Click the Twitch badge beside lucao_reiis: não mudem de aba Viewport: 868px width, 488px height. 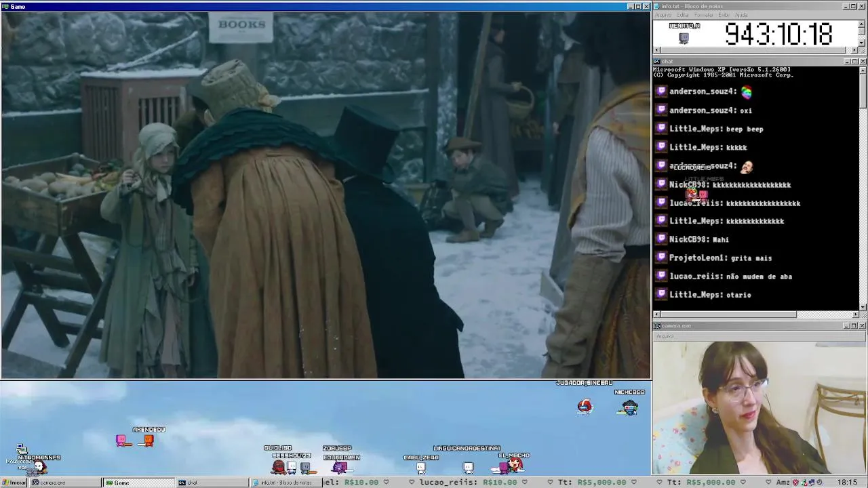coord(661,276)
